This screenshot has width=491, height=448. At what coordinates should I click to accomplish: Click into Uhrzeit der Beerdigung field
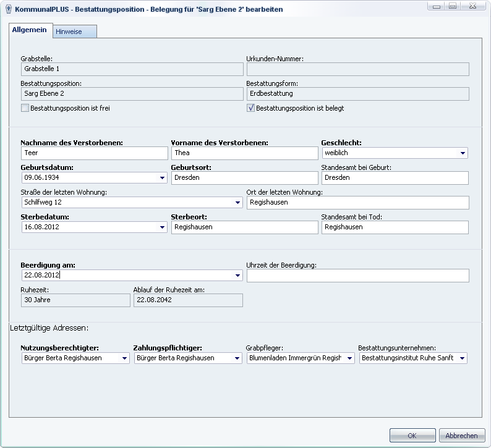pos(357,276)
